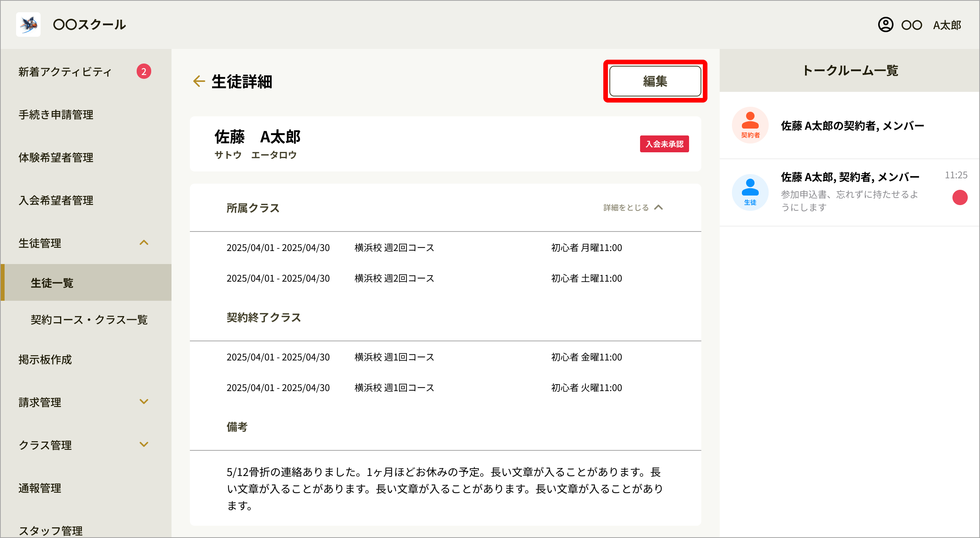Open the user account profile icon
The image size is (980, 538).
pos(885,25)
